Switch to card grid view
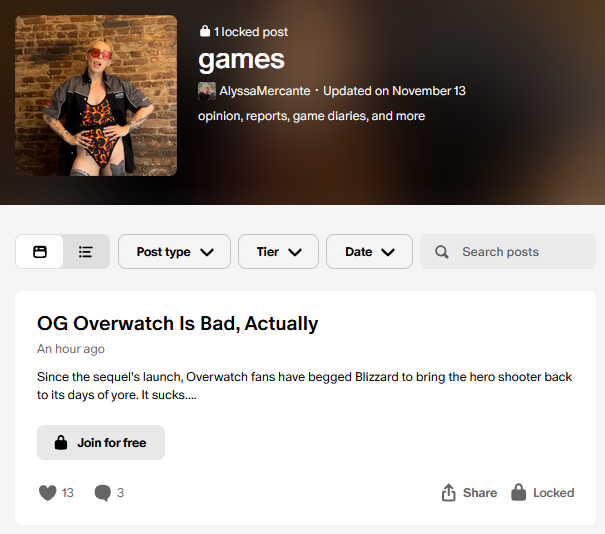 (40, 252)
